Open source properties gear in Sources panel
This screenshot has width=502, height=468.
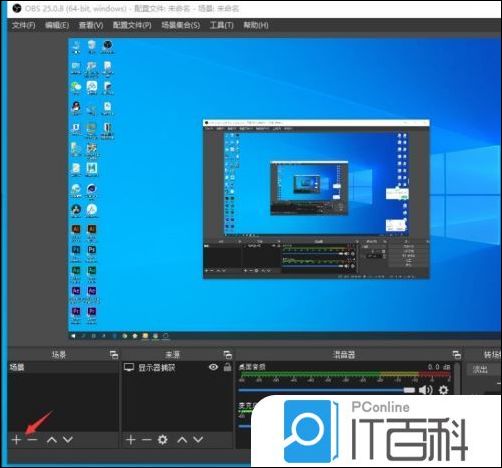pyautogui.click(x=162, y=440)
